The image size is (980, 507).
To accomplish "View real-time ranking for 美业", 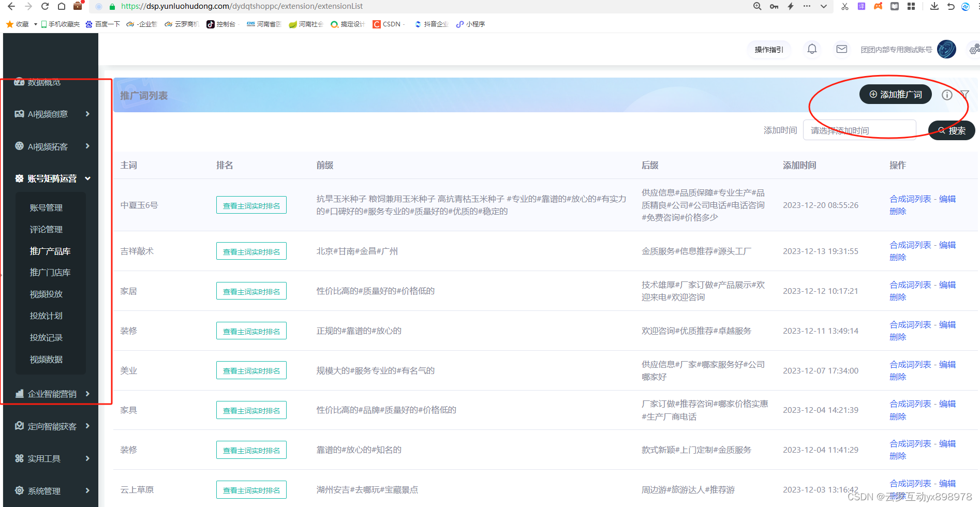I will [251, 370].
